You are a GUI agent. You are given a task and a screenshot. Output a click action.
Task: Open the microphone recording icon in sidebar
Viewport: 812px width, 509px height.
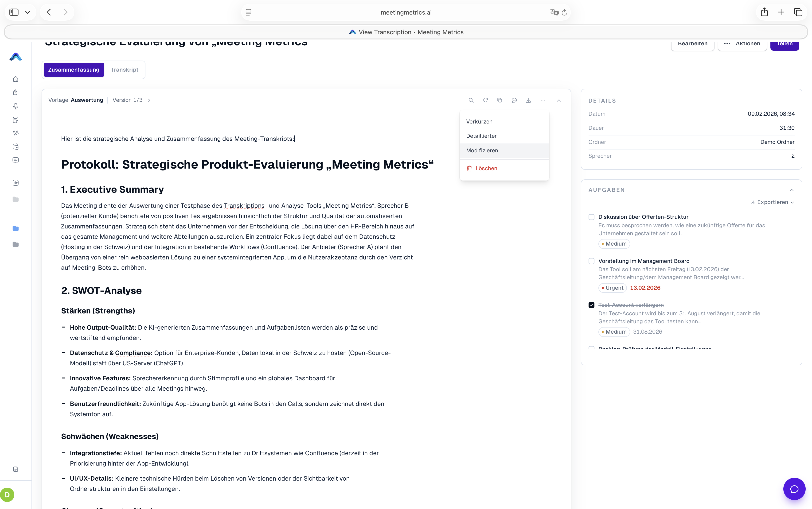coord(16,106)
